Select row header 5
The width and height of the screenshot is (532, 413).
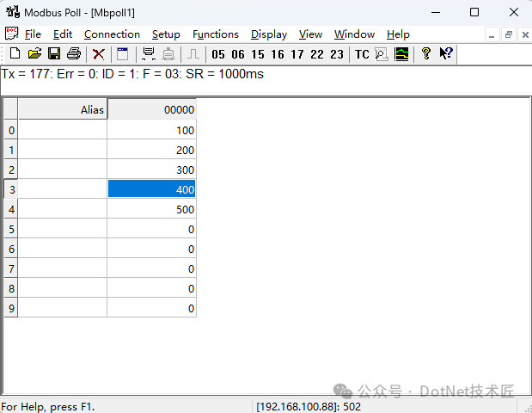(x=11, y=228)
